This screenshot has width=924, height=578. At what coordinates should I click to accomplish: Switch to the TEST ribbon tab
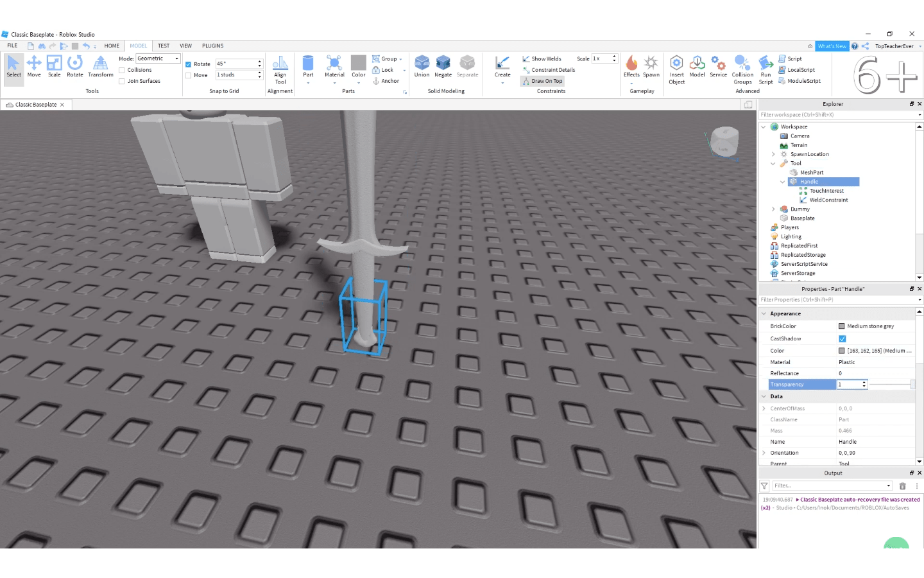coord(164,46)
